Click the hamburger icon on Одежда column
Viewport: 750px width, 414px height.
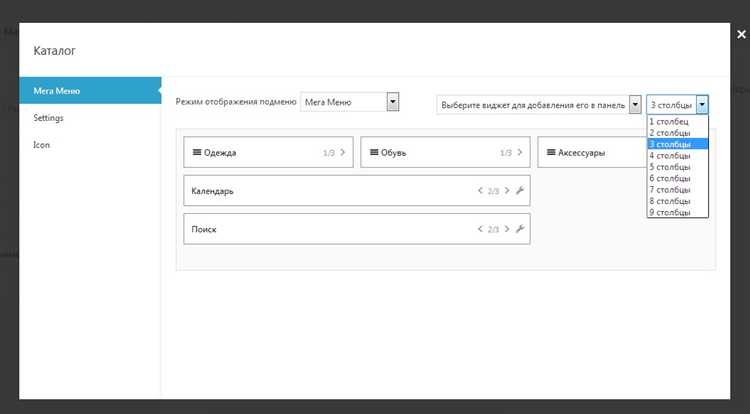coord(196,153)
